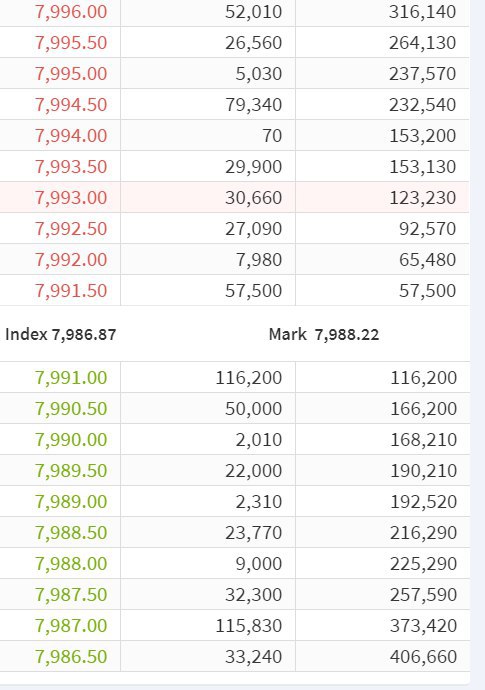The image size is (485, 690).
Task: Open the Index 7,986.87 label
Action: coord(61,334)
